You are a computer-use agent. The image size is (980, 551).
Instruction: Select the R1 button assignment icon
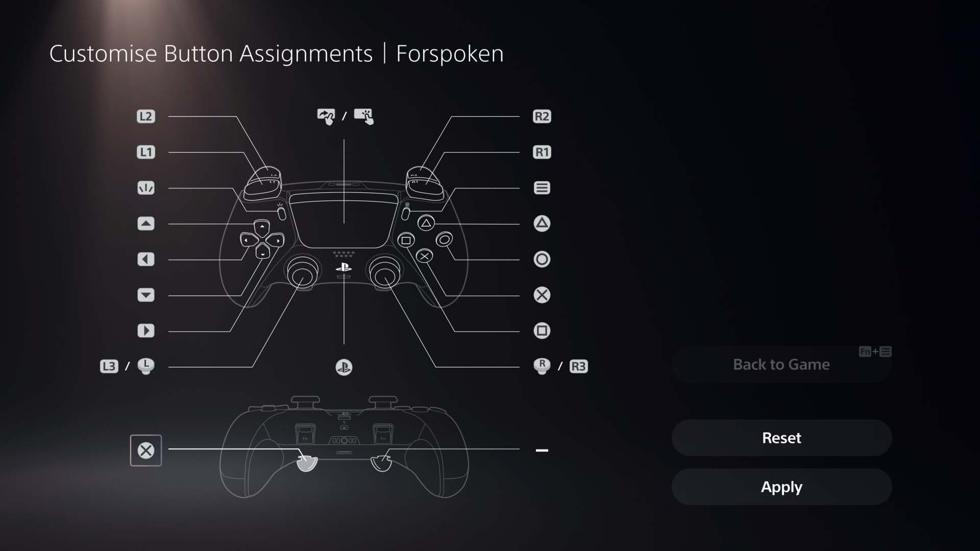pos(542,152)
